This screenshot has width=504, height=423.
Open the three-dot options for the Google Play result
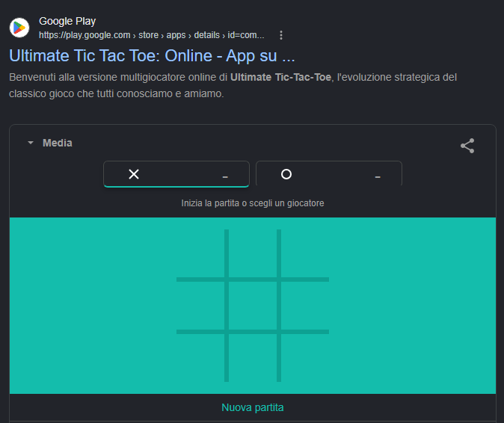[x=281, y=35]
